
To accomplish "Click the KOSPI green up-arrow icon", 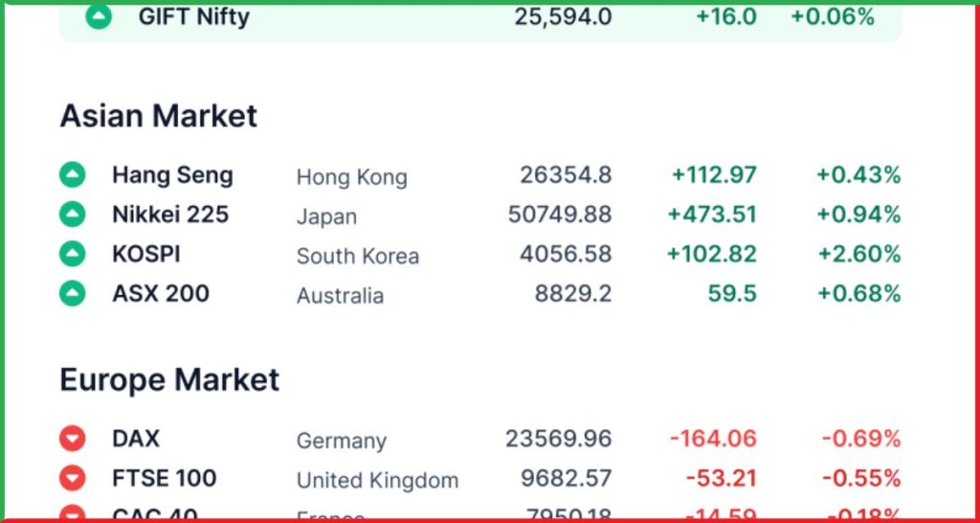I will pos(73,254).
